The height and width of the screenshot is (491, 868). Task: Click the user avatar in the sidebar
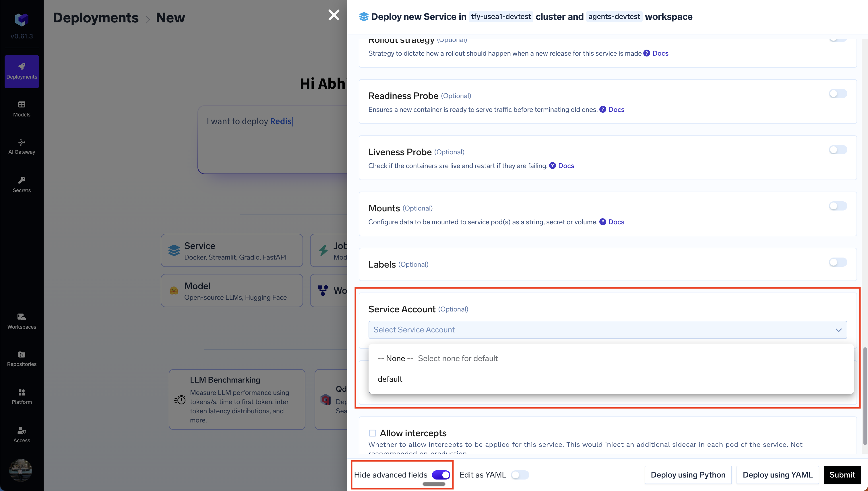tap(21, 470)
